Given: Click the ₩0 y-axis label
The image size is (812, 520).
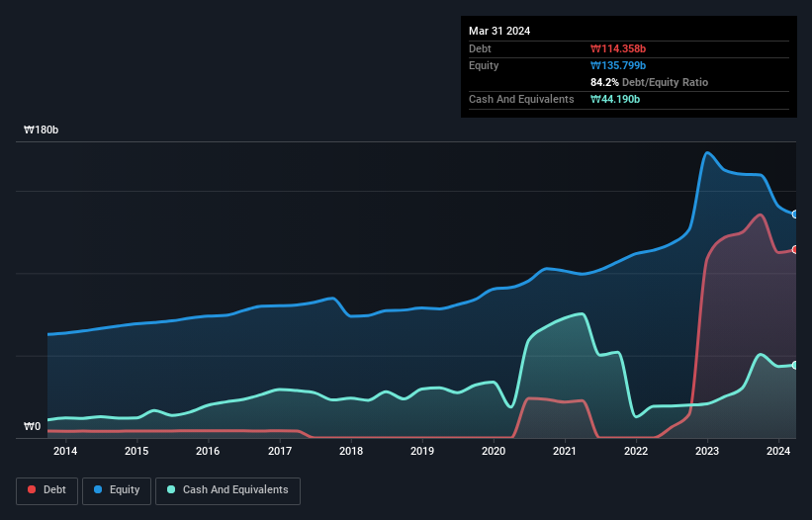Looking at the screenshot, I should tap(33, 427).
